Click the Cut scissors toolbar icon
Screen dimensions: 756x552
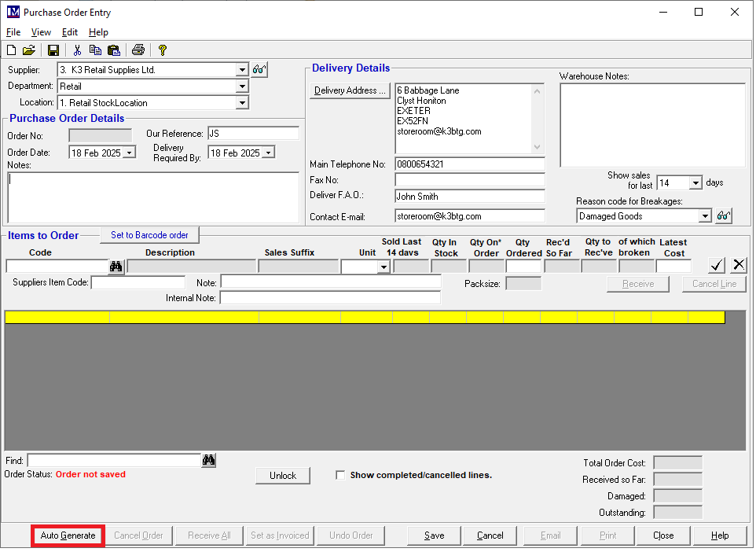77,50
